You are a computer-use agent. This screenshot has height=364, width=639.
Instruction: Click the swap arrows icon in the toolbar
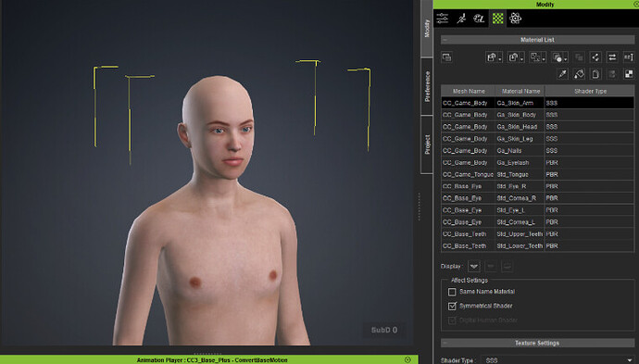point(612,57)
